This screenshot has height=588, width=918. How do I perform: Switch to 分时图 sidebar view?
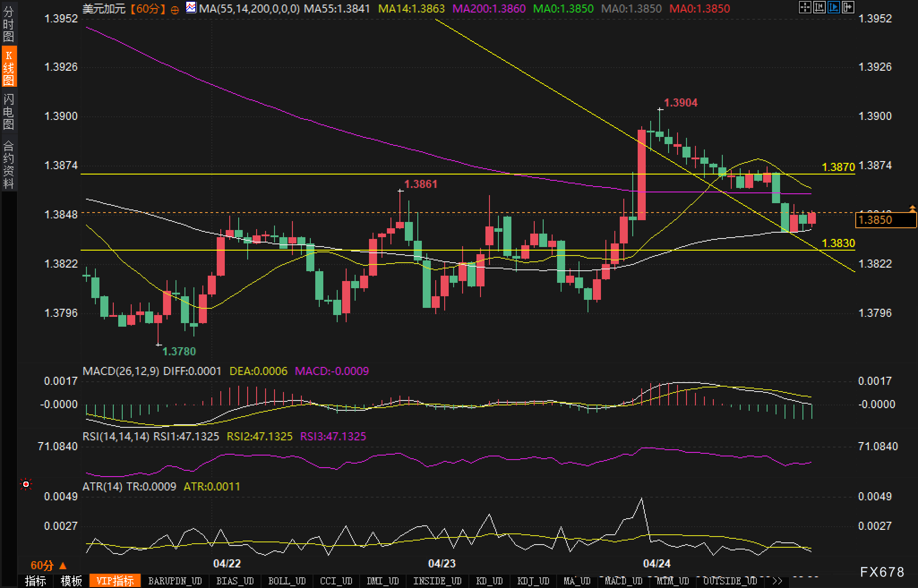point(9,24)
